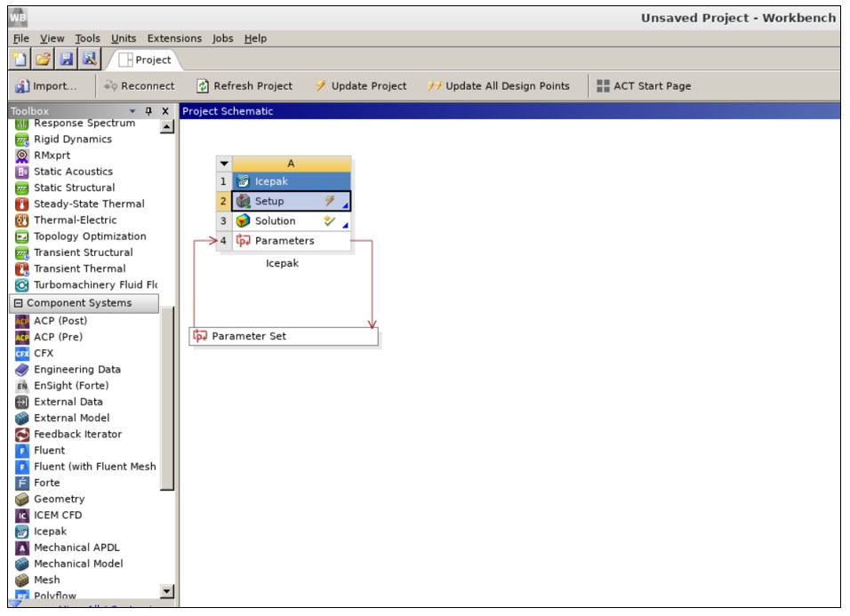Viewport: 850px width, 616px height.
Task: Select Topology Optimization in the Toolbox
Action: point(90,236)
